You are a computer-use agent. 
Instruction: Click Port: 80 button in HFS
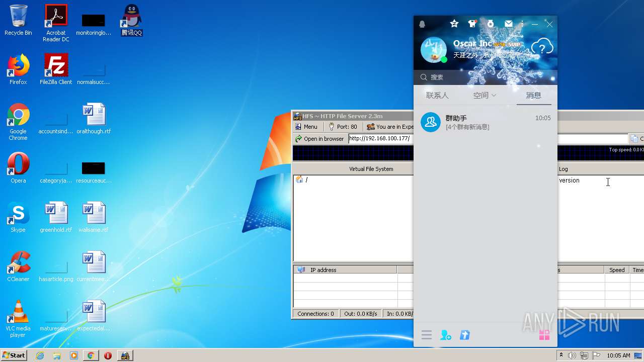[343, 127]
